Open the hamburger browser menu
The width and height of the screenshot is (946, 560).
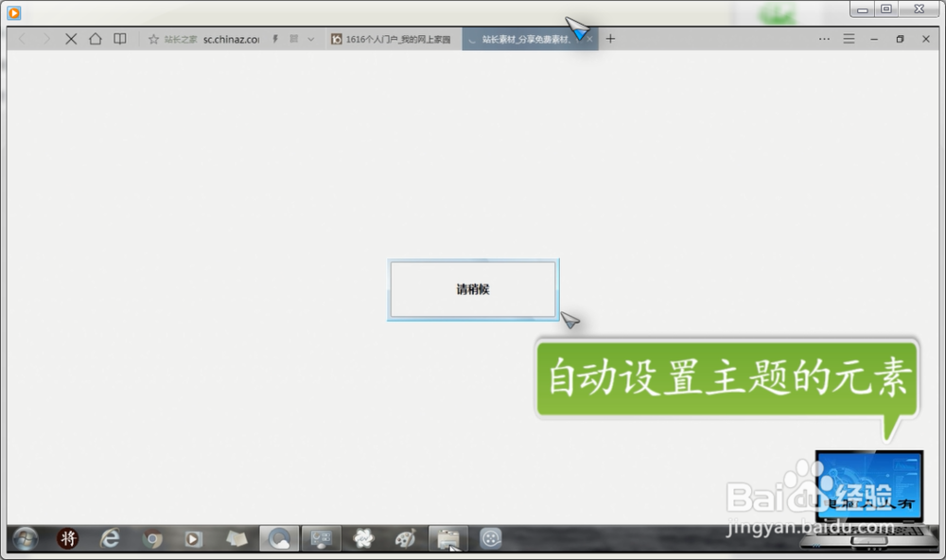pyautogui.click(x=849, y=39)
